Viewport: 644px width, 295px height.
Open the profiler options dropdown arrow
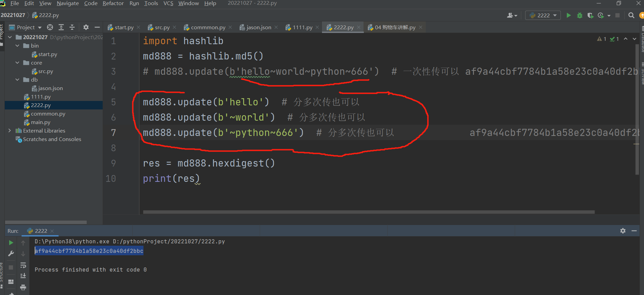click(x=609, y=16)
